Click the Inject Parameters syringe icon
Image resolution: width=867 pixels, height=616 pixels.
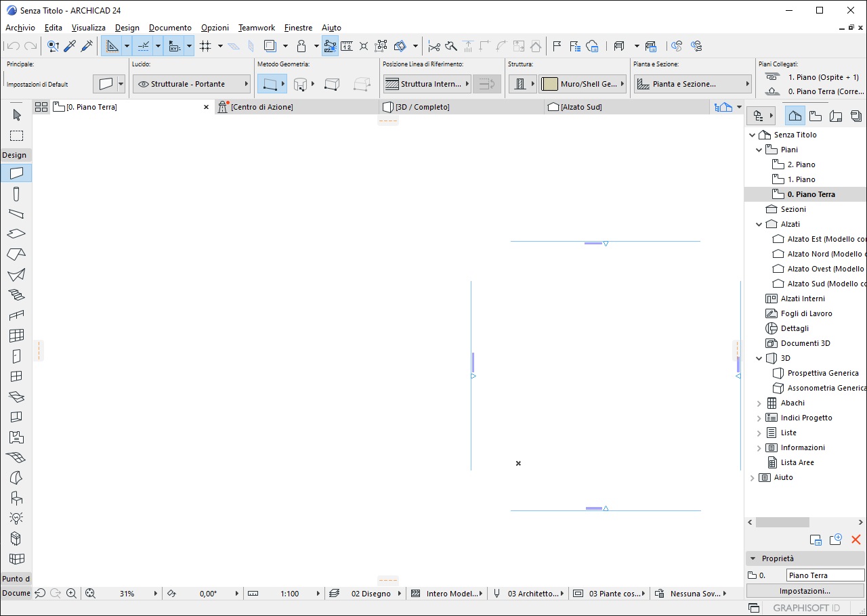(x=87, y=46)
